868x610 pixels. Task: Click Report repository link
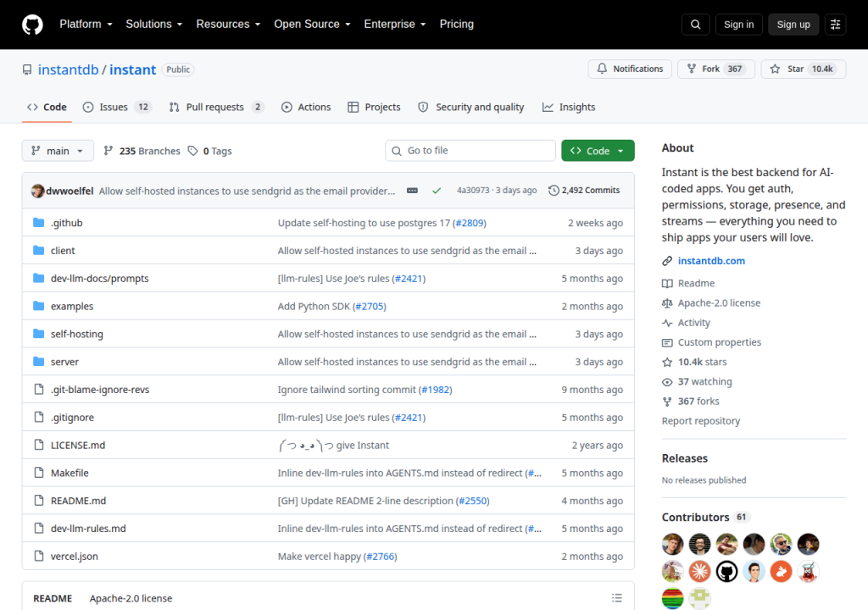(x=701, y=421)
